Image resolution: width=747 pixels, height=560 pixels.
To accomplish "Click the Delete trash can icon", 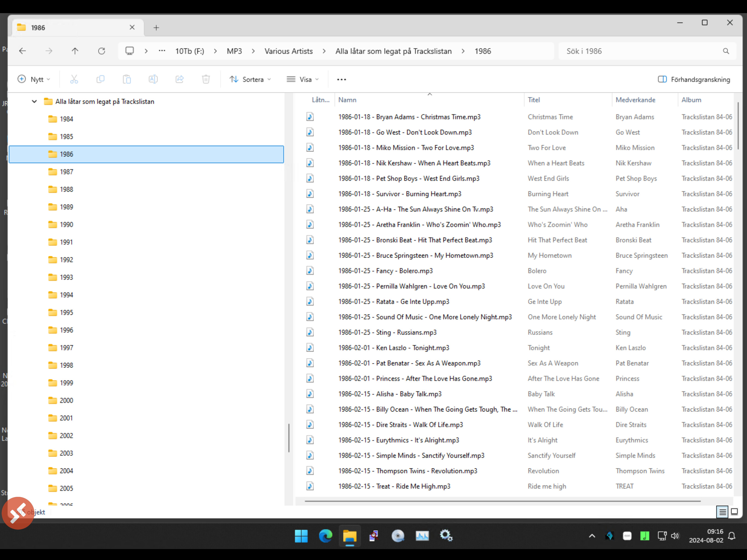I will [206, 79].
